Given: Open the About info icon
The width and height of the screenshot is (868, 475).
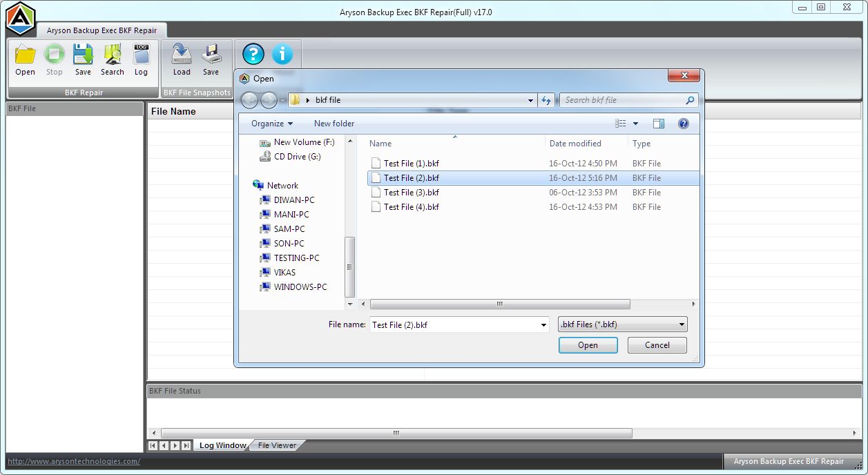Looking at the screenshot, I should [x=282, y=54].
